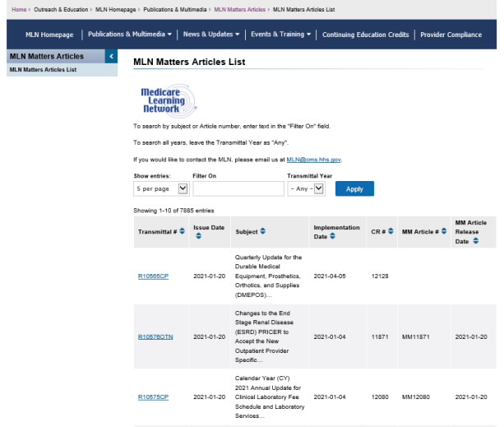The height and width of the screenshot is (427, 504).
Task: Click the MLN@cms.hhs.gov email link
Action: coord(313,160)
